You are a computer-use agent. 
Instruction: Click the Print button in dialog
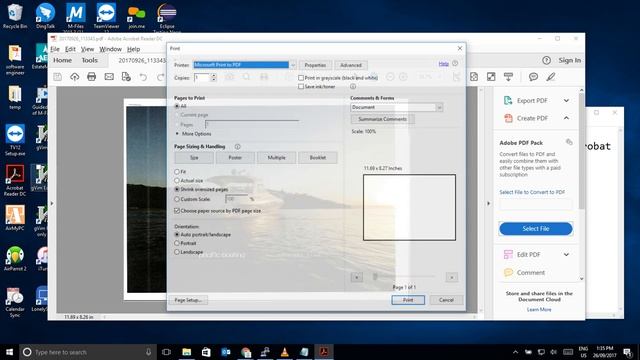408,300
